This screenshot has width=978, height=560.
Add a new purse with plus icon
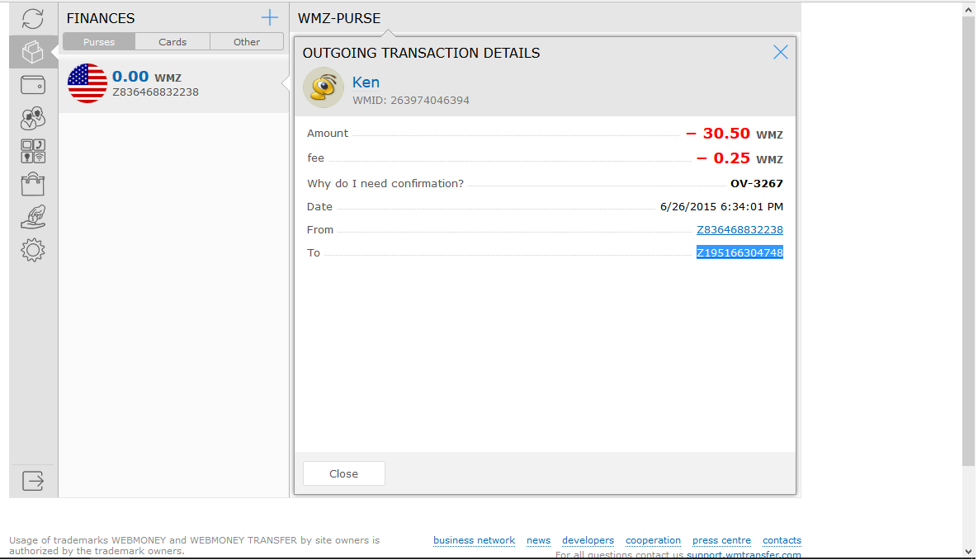coord(269,17)
